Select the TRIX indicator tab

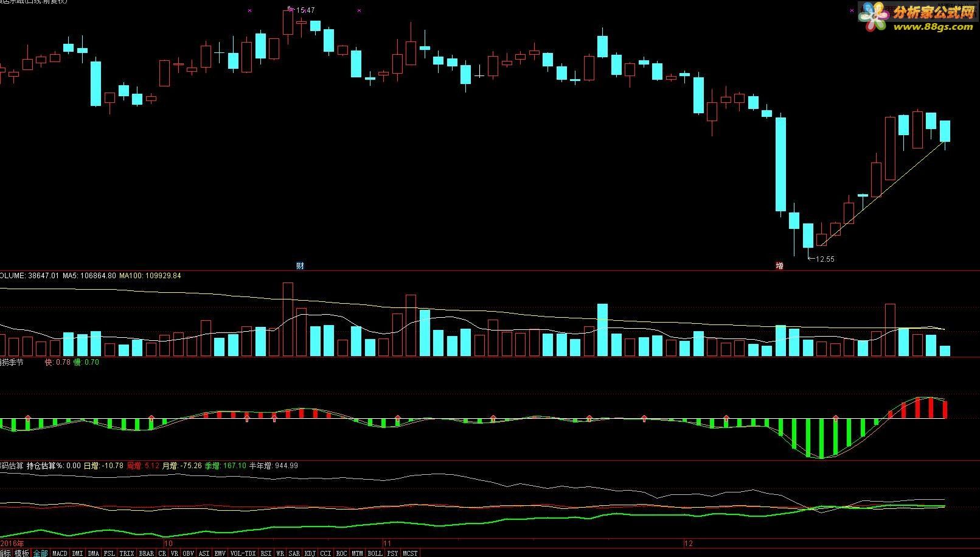pyautogui.click(x=127, y=553)
